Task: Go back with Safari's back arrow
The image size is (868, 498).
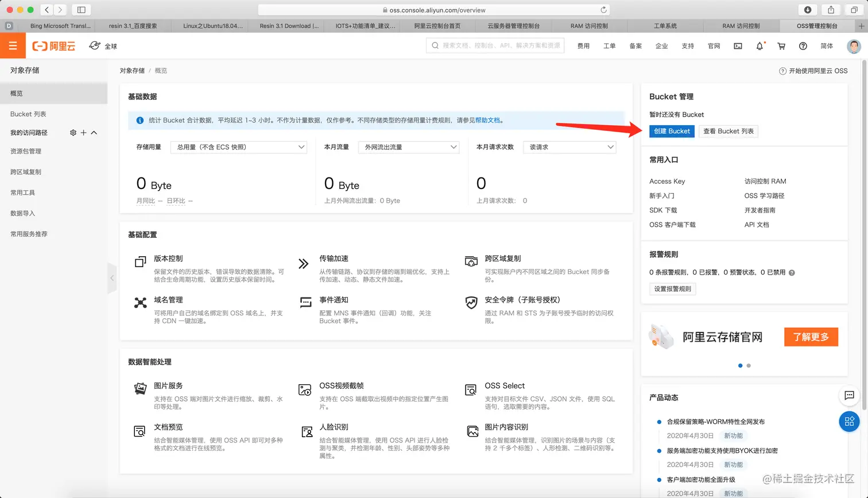Action: point(46,10)
